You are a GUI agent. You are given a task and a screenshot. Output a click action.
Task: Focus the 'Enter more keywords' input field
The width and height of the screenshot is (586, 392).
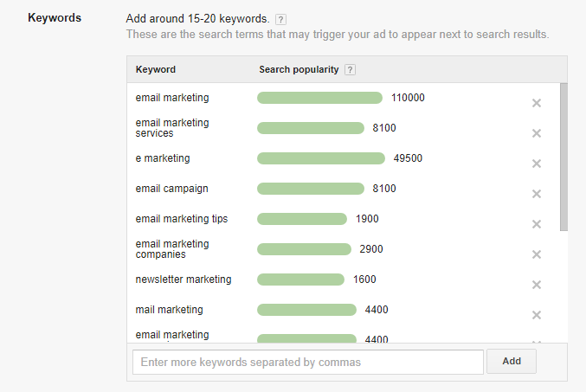(307, 362)
